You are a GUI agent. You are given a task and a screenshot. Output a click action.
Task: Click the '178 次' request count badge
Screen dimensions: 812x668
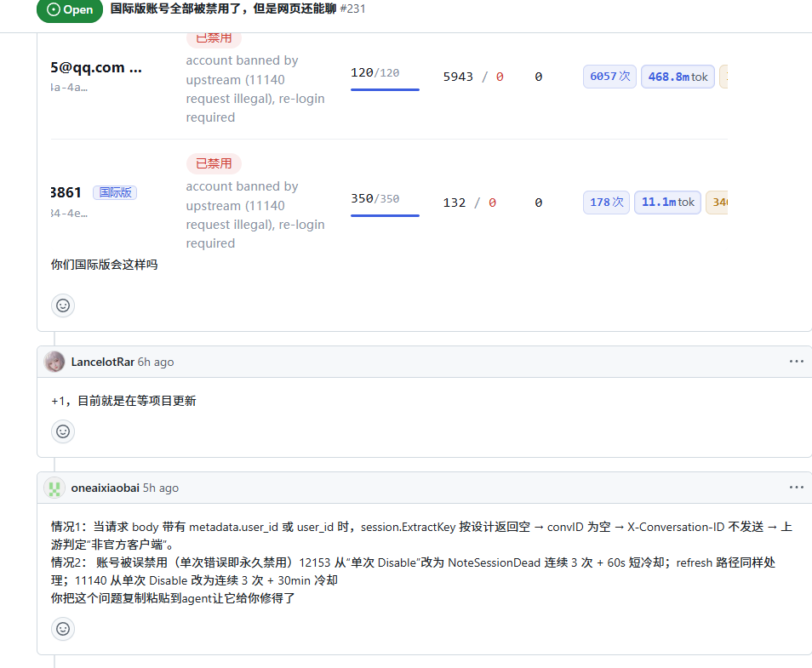click(606, 203)
